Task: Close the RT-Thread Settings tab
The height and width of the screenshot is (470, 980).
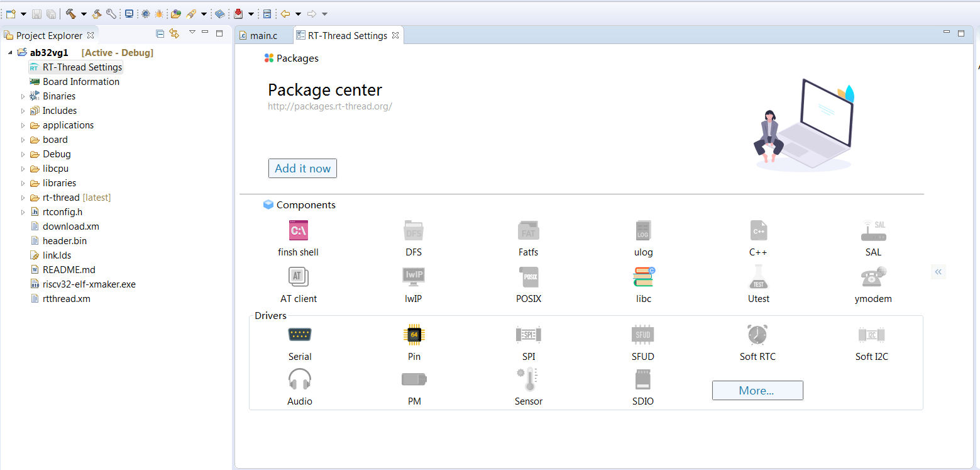Action: pyautogui.click(x=395, y=35)
